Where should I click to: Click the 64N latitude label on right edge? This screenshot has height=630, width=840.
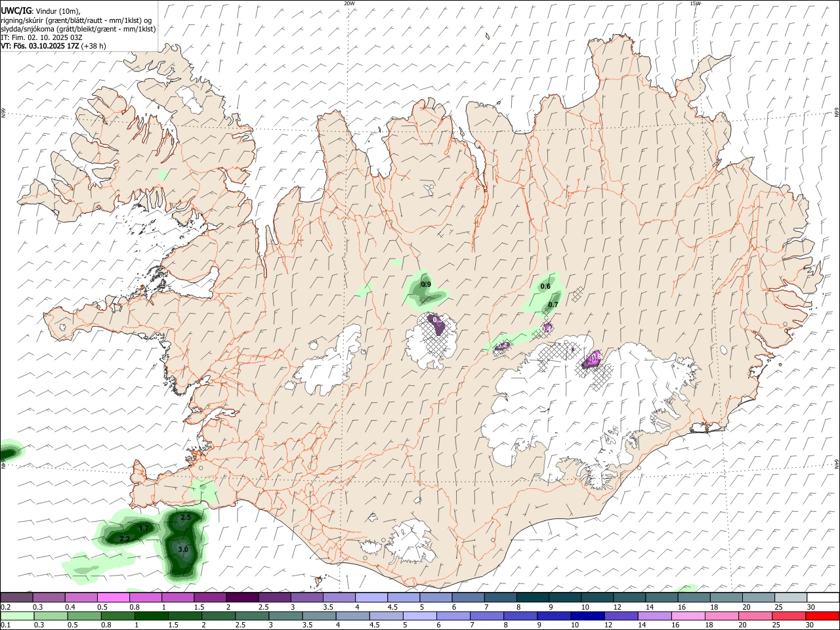[837, 463]
